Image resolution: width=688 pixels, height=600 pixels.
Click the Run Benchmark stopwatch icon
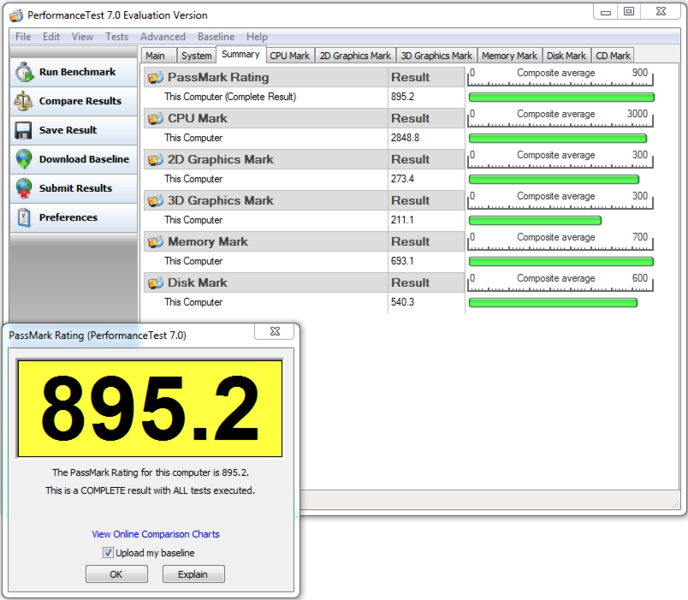(24, 72)
